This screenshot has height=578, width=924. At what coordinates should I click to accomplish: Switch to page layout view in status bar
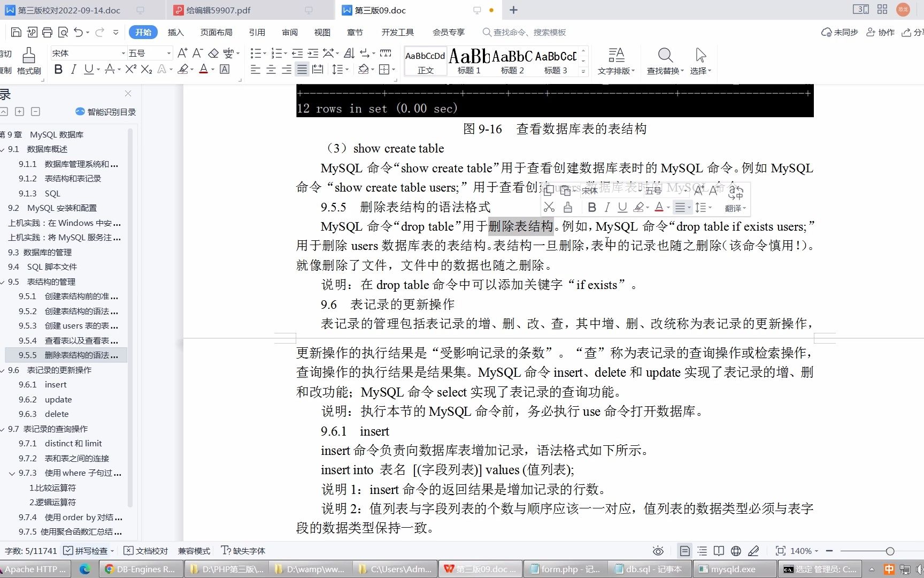coord(684,551)
